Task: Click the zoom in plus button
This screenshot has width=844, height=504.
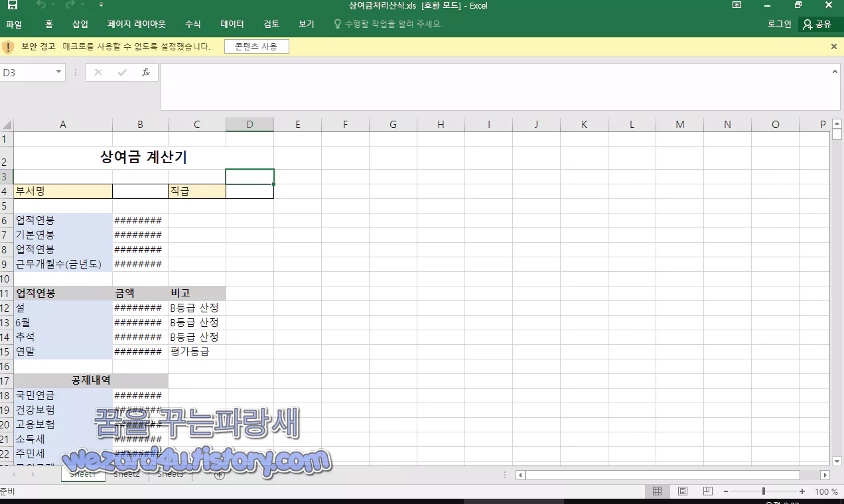Action: click(802, 491)
